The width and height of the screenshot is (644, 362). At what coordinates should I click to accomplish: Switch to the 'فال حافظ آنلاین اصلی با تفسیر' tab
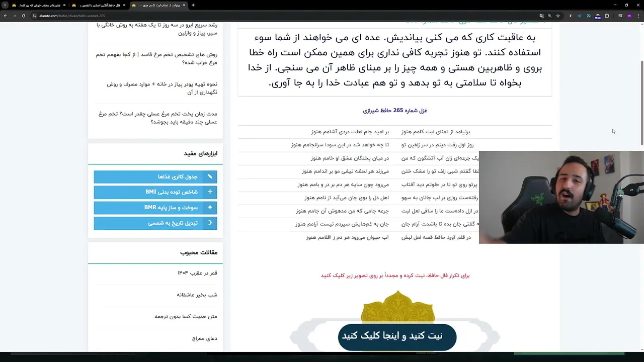coord(98,5)
